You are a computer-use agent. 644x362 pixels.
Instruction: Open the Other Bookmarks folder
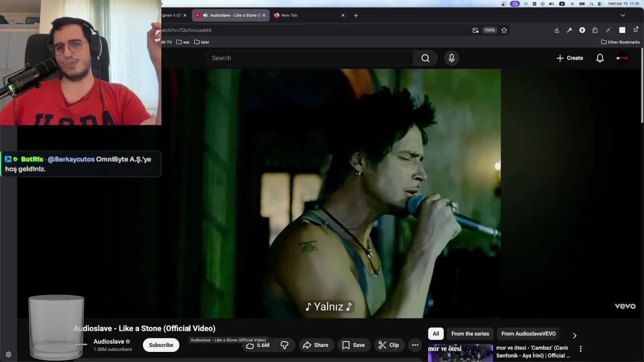point(620,42)
